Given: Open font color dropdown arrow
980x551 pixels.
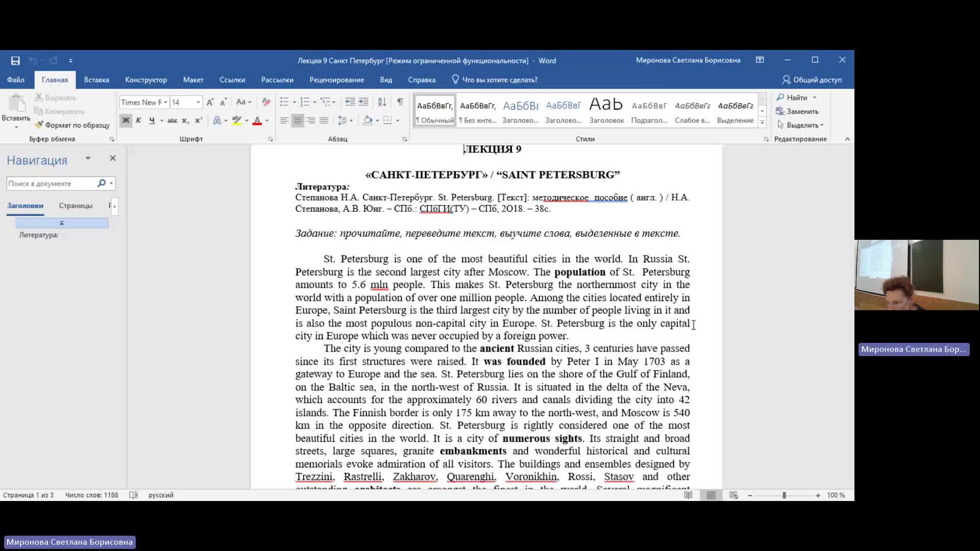Looking at the screenshot, I should (267, 121).
